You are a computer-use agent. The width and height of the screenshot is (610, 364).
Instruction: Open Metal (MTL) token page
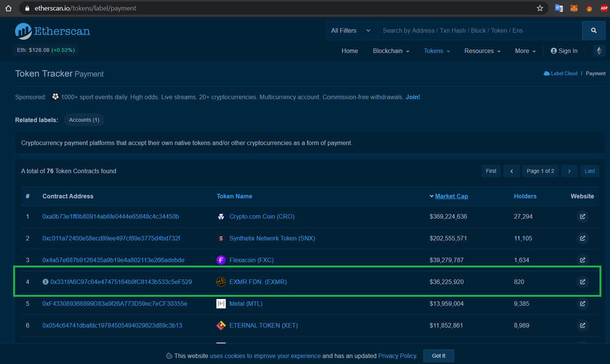tap(246, 304)
